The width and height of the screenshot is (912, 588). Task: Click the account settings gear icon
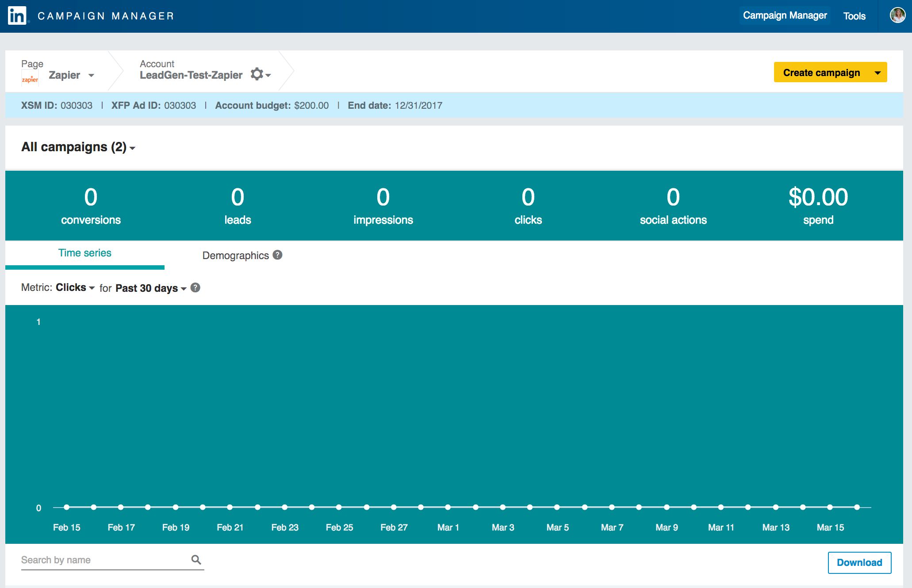tap(257, 74)
